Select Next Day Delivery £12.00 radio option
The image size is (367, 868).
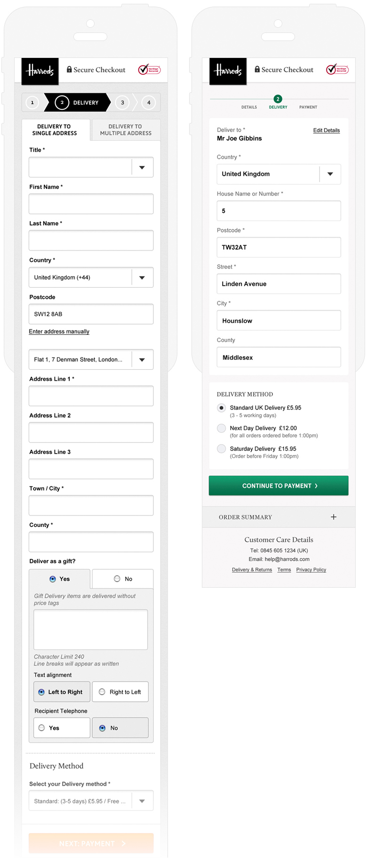point(221,428)
